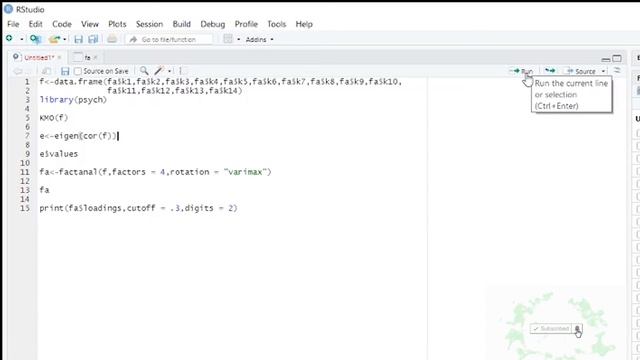Open the Edit menu
The width and height of the screenshot is (640, 360).
(x=36, y=24)
